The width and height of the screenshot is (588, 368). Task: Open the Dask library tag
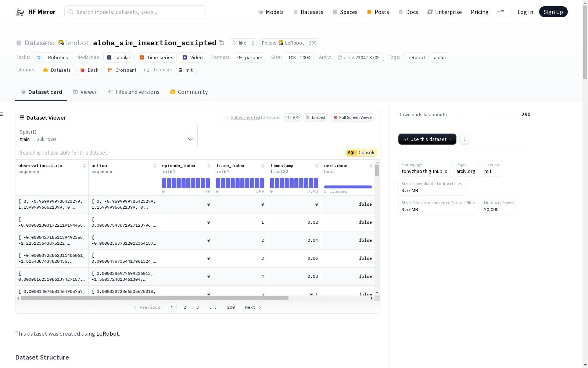tap(89, 70)
